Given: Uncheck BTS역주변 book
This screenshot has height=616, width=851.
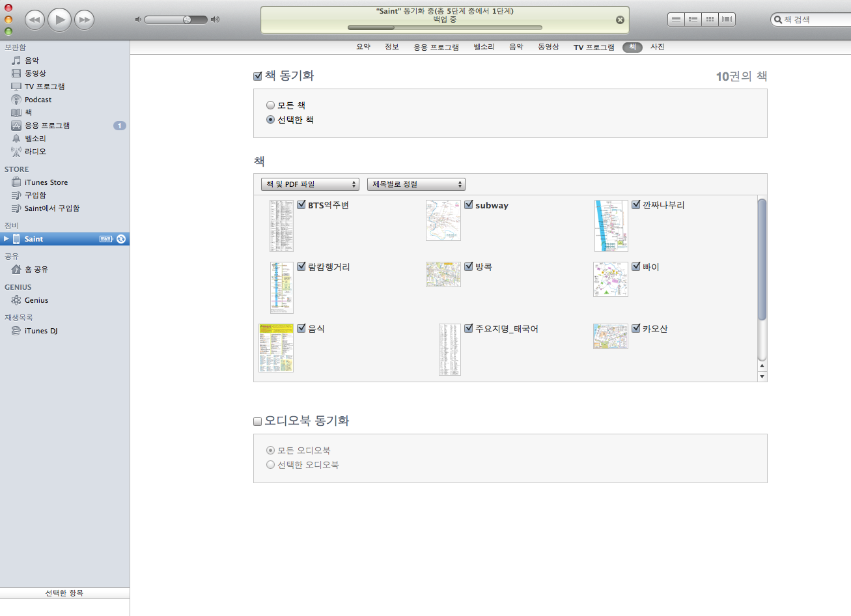Looking at the screenshot, I should 301,204.
